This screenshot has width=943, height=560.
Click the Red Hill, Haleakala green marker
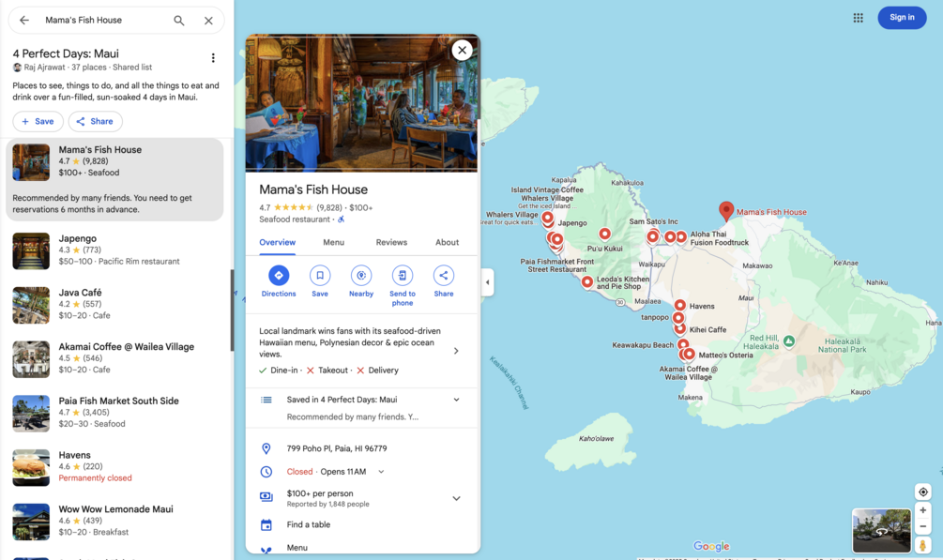tap(789, 341)
